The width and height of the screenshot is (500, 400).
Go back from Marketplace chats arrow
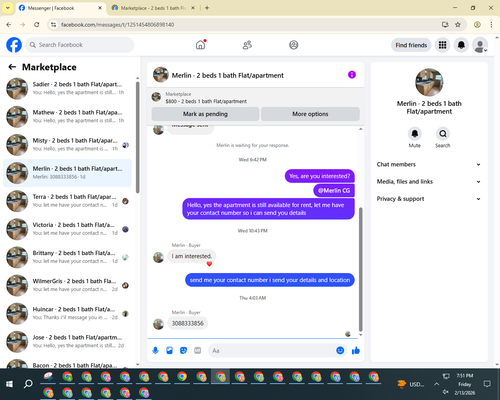tap(12, 67)
